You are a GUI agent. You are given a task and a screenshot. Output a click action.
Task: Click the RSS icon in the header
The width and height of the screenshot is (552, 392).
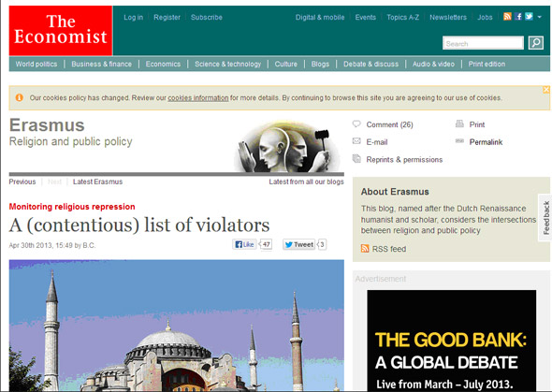(507, 17)
